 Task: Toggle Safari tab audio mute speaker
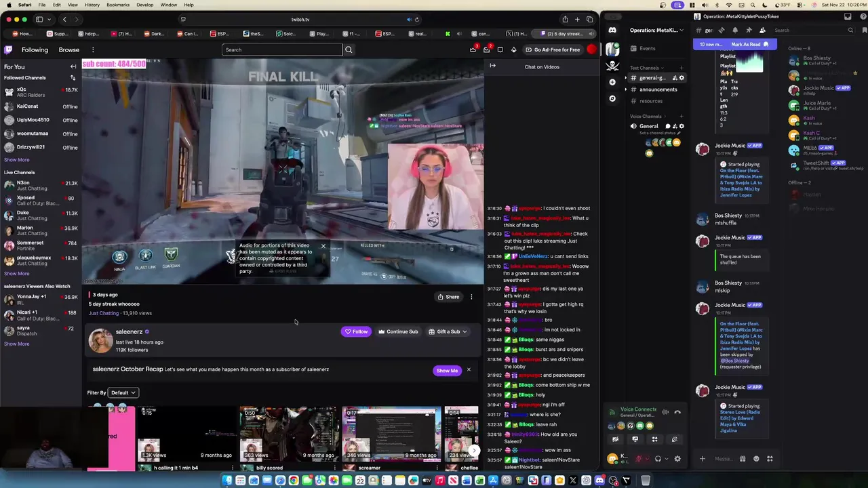pos(408,19)
